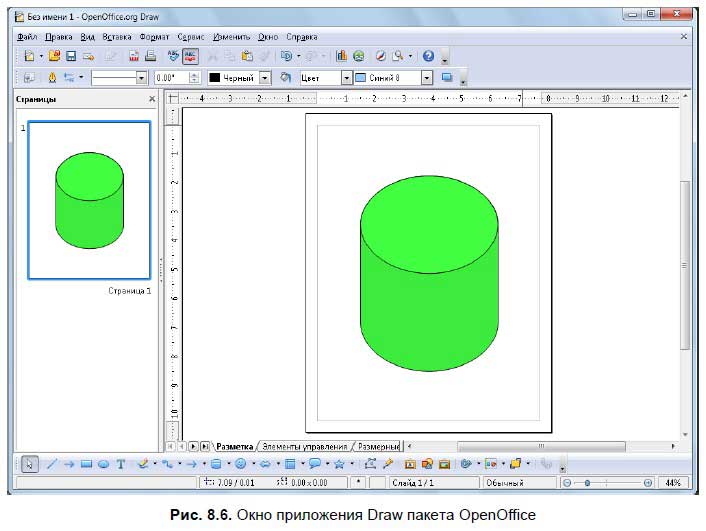This screenshot has width=706, height=531.
Task: Open the Файл menu
Action: pyautogui.click(x=27, y=36)
